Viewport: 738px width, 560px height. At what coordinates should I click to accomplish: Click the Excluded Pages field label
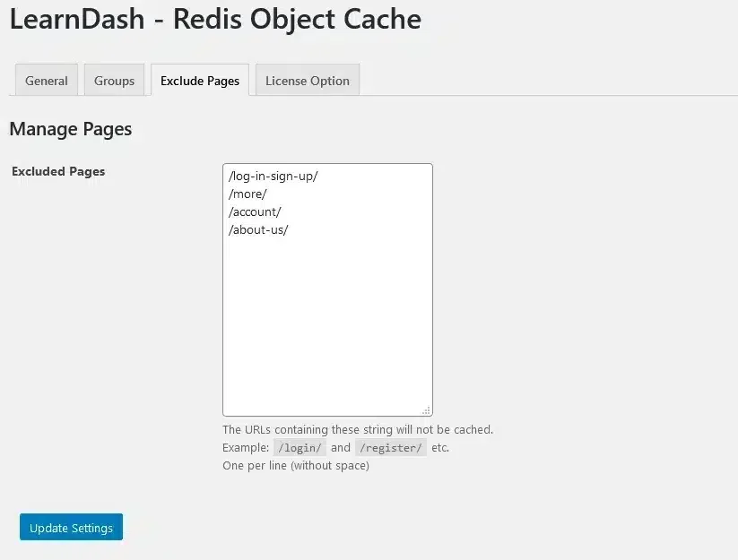click(x=57, y=171)
